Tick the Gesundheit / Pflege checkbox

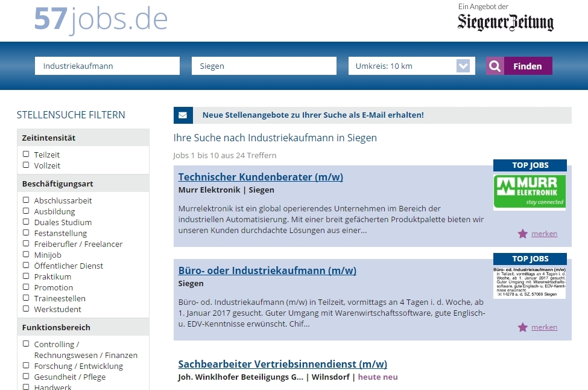(x=26, y=376)
